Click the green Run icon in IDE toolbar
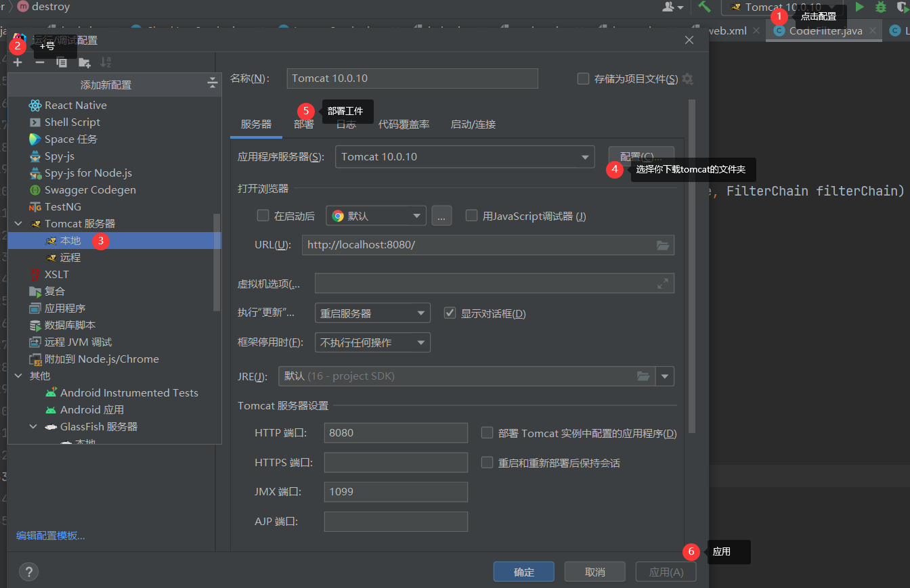This screenshot has width=910, height=588. 859,7
